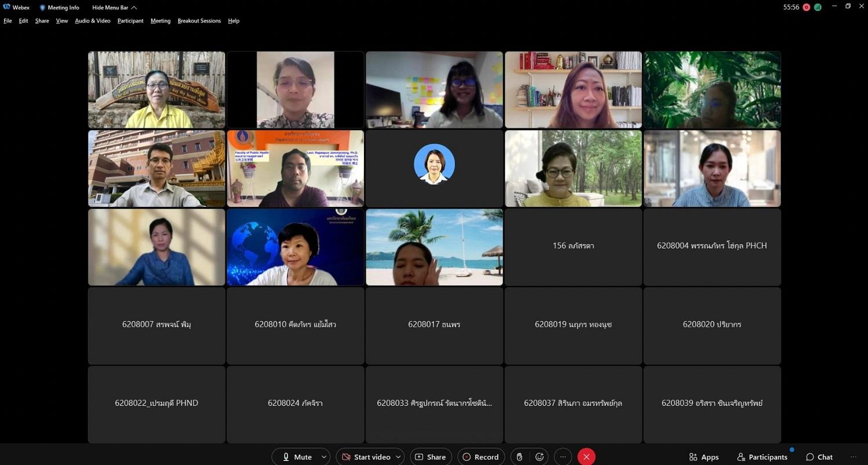
Task: Open the Share menu in menu bar
Action: [x=42, y=21]
